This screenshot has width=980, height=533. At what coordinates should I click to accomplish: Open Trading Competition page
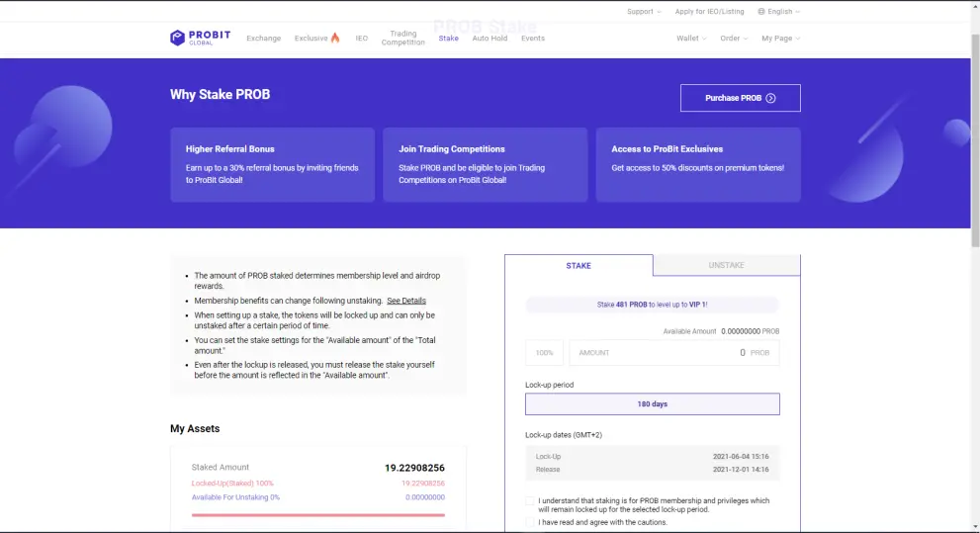[403, 39]
